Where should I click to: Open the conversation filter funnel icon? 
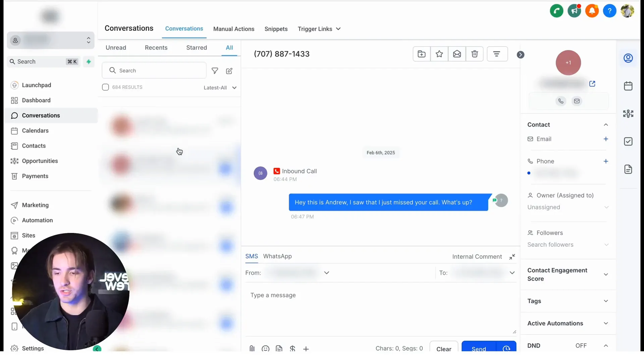pos(215,71)
